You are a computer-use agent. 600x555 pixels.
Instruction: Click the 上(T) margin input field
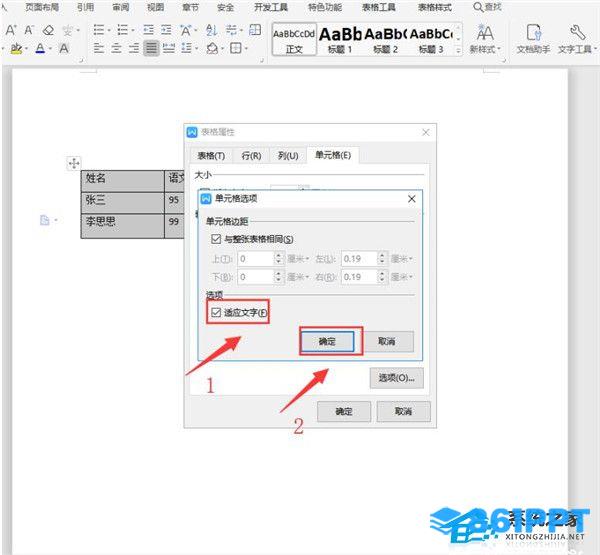point(256,259)
